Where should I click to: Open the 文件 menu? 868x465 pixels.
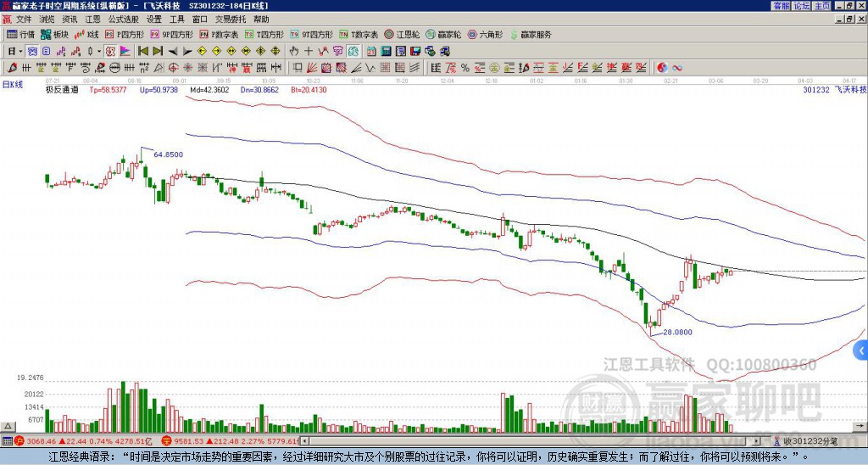[x=24, y=20]
